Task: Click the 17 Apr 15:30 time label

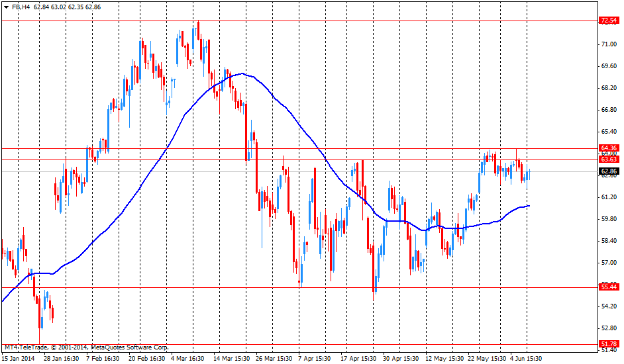Action: pos(358,359)
